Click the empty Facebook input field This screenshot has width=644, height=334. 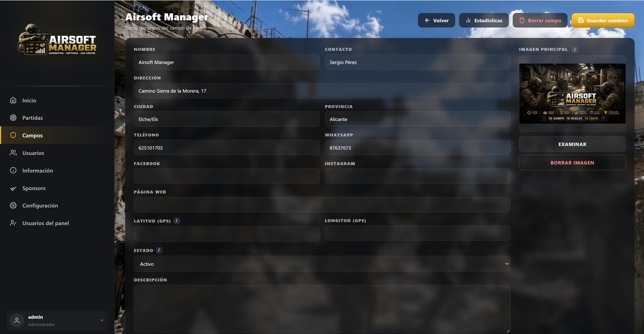point(227,176)
